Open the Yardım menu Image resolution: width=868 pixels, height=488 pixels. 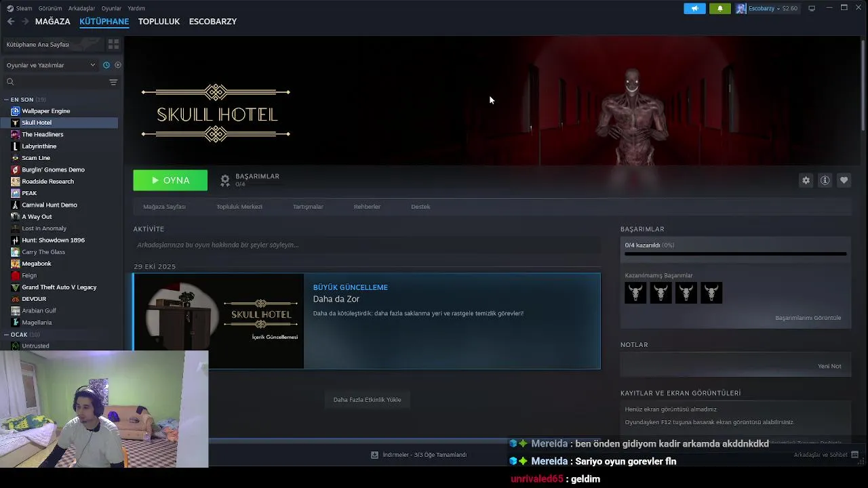pyautogui.click(x=136, y=8)
